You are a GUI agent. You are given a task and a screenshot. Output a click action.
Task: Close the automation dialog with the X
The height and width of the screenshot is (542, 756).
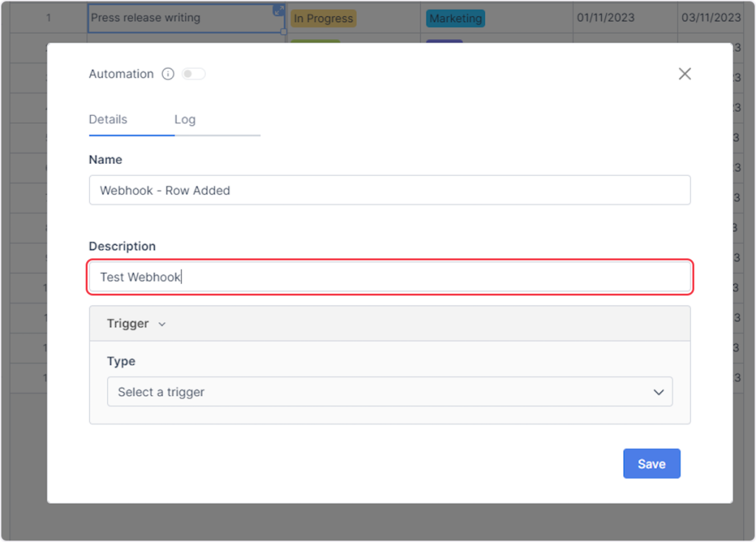pos(684,74)
